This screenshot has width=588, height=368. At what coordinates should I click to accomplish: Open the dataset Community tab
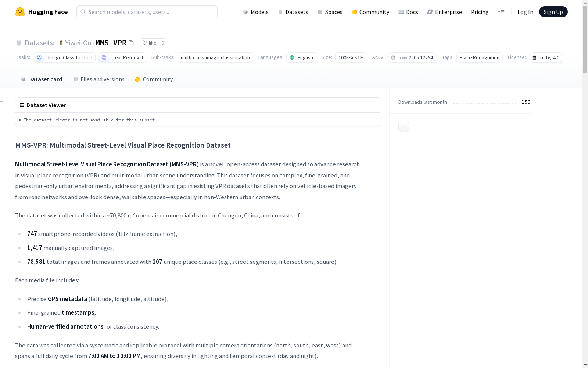coord(154,79)
